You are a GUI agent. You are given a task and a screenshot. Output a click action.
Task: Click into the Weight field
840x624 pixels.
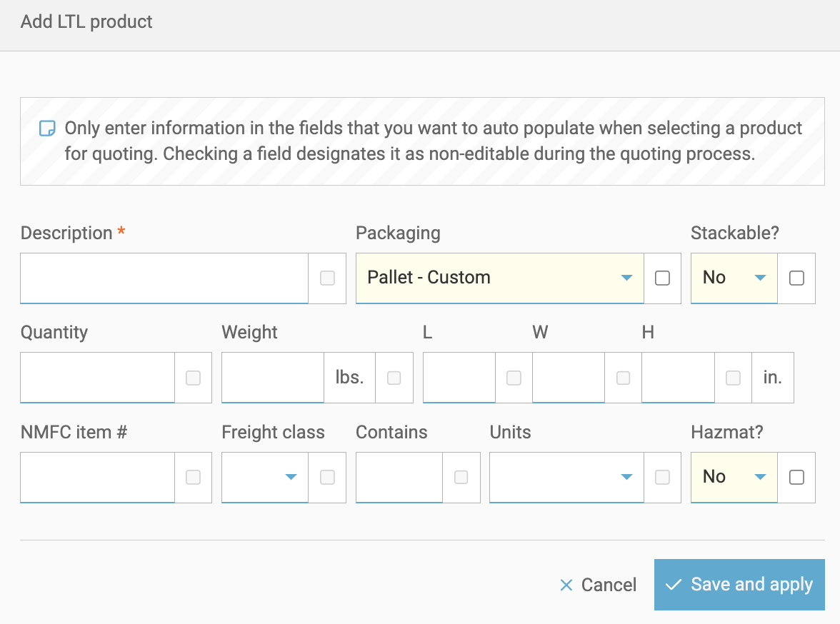pyautogui.click(x=272, y=378)
